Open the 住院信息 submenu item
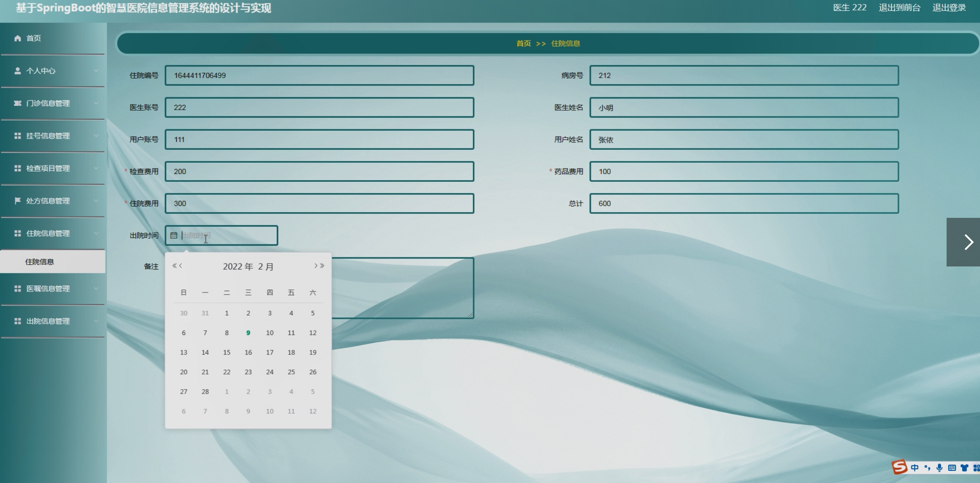Screen dimensions: 980x483 pyautogui.click(x=39, y=262)
